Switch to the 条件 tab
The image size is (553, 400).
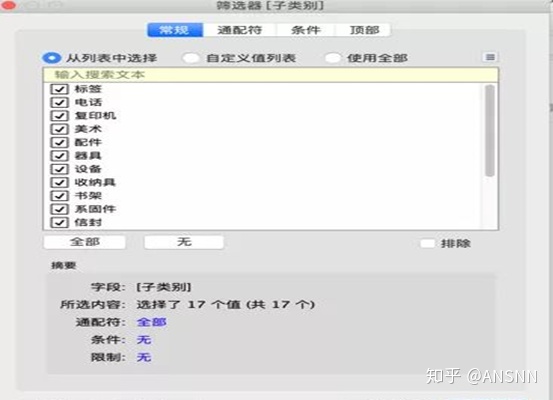(x=305, y=30)
